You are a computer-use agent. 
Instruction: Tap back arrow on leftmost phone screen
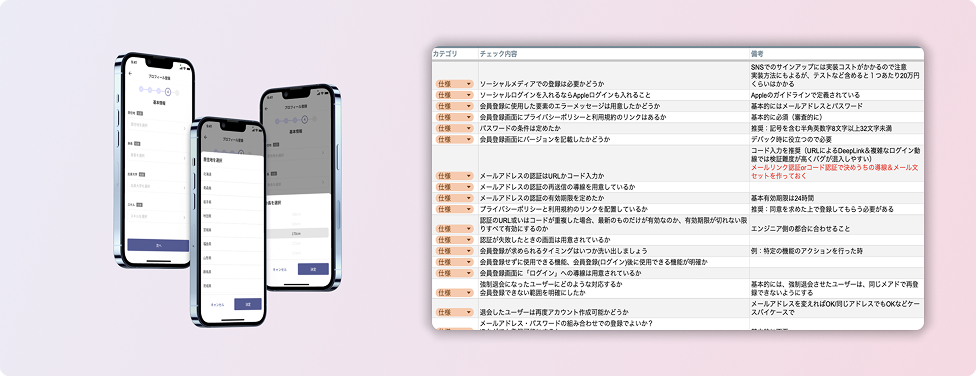130,73
